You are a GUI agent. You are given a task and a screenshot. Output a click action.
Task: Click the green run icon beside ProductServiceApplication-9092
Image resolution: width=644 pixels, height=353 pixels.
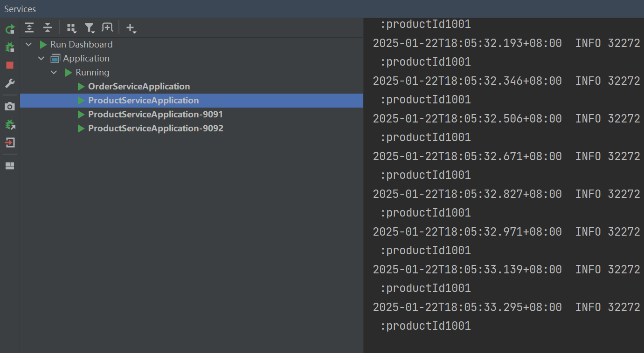81,129
